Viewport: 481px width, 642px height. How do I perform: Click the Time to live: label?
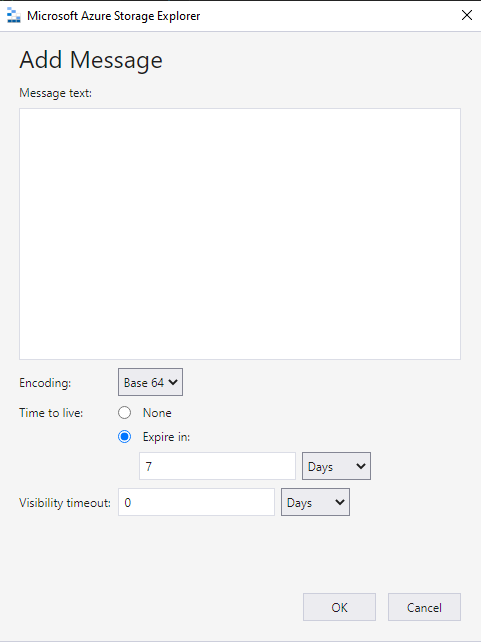pyautogui.click(x=51, y=413)
